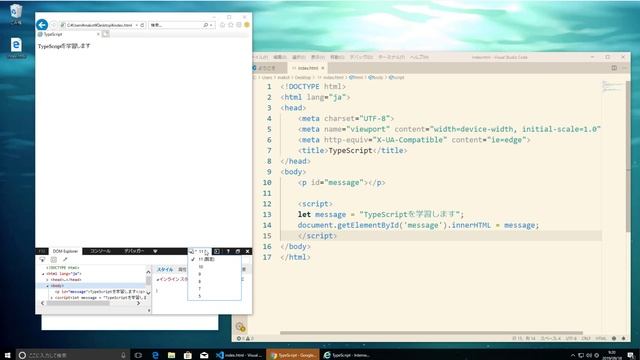Open the Console tab in dev tools
The height and width of the screenshot is (360, 640).
point(100,251)
